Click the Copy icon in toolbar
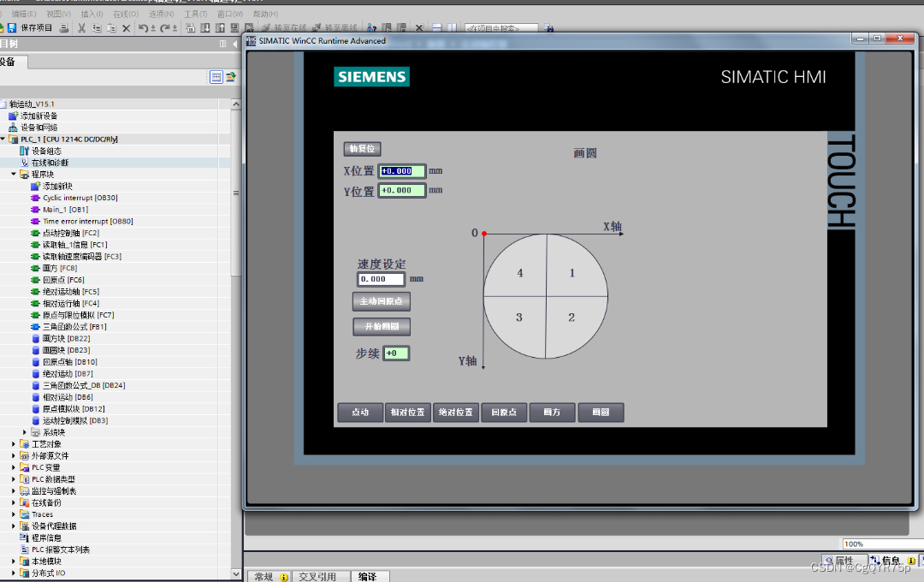The height and width of the screenshot is (582, 924). 97,27
